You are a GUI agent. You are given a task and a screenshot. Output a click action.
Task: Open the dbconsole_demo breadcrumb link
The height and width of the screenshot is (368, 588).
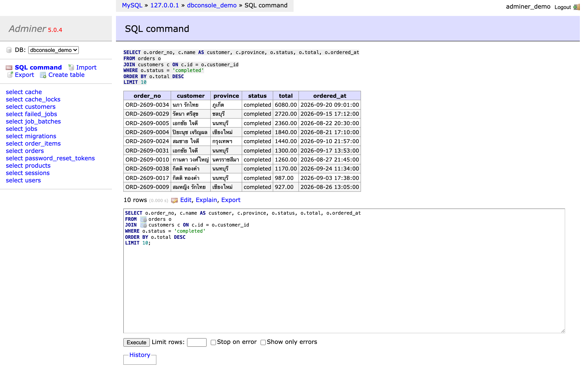click(212, 5)
